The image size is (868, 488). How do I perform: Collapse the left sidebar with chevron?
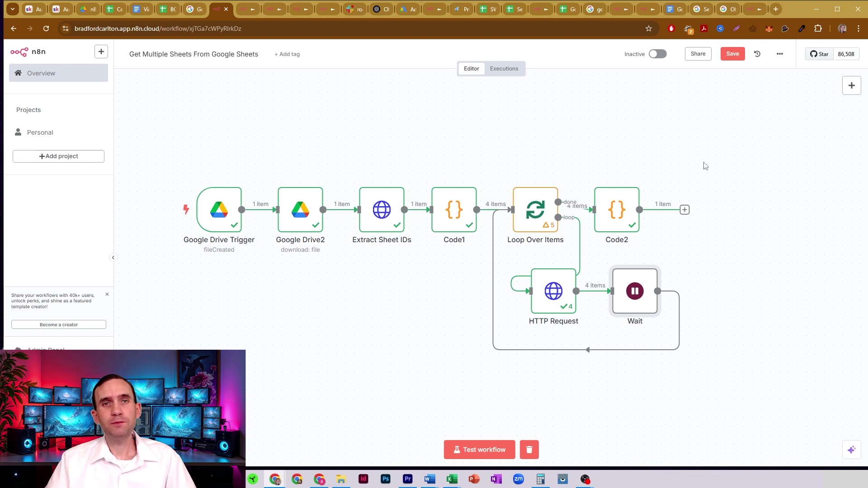click(113, 258)
